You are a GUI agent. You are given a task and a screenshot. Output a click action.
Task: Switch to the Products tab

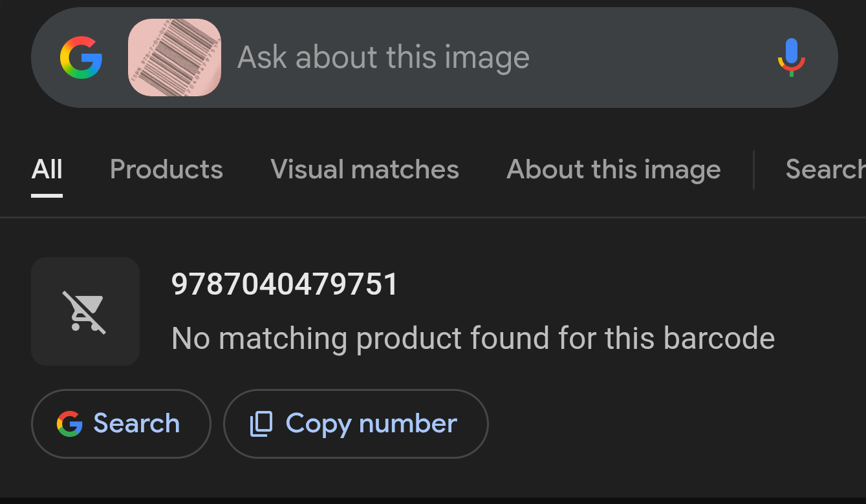pyautogui.click(x=166, y=169)
